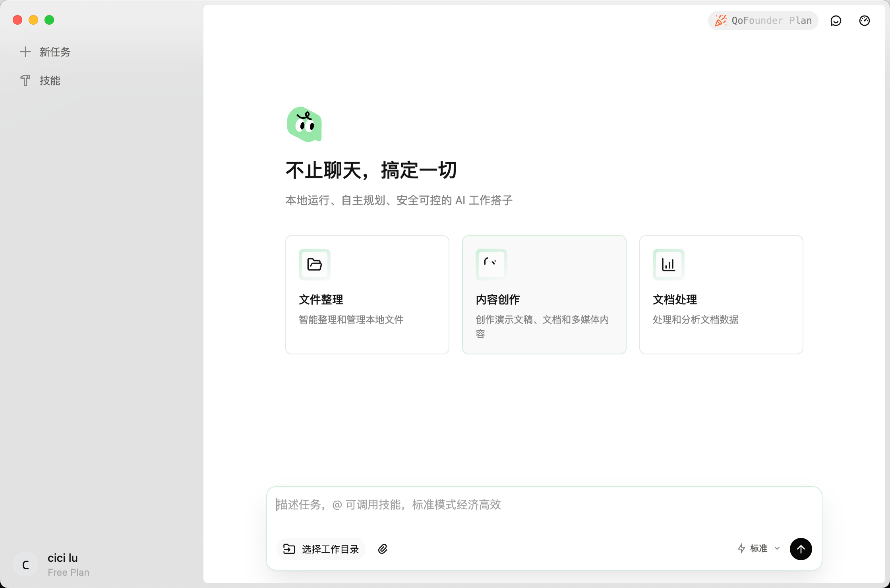Click the green ghost mascot logo
Screen dimensions: 890x588
(304, 124)
